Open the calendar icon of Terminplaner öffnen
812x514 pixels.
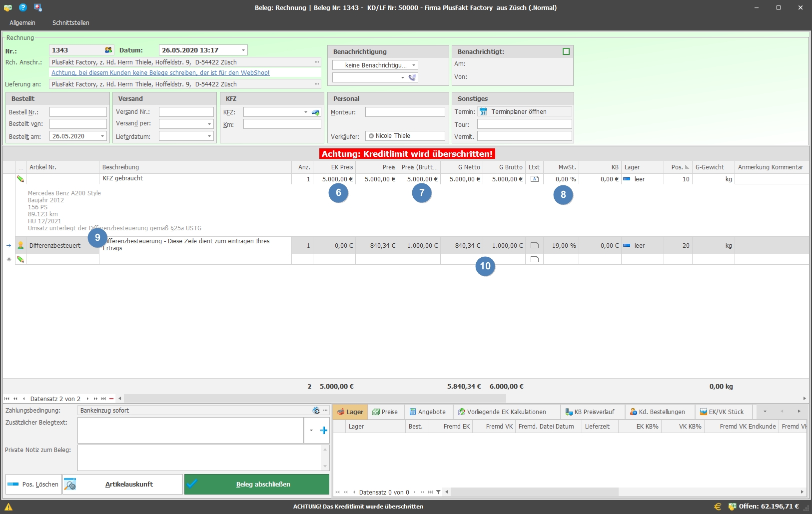coord(483,112)
